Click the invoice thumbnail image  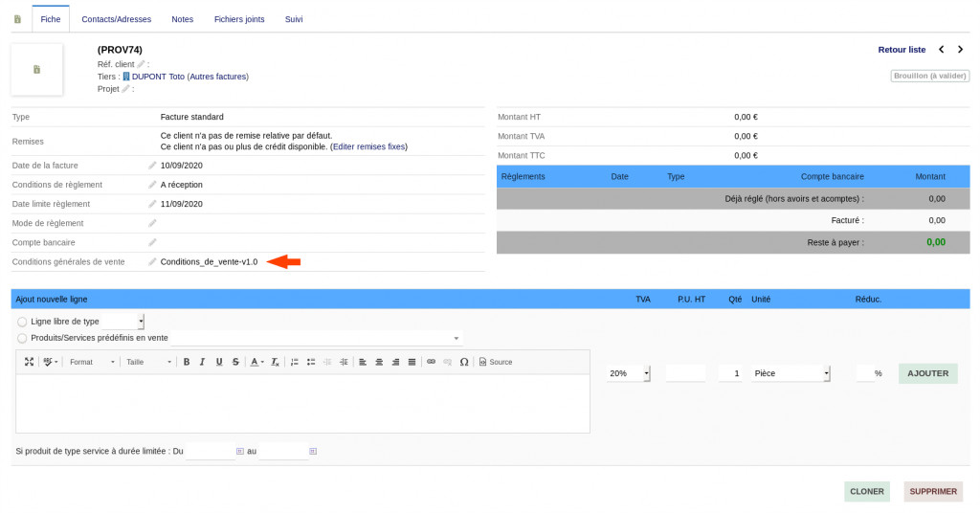point(37,69)
